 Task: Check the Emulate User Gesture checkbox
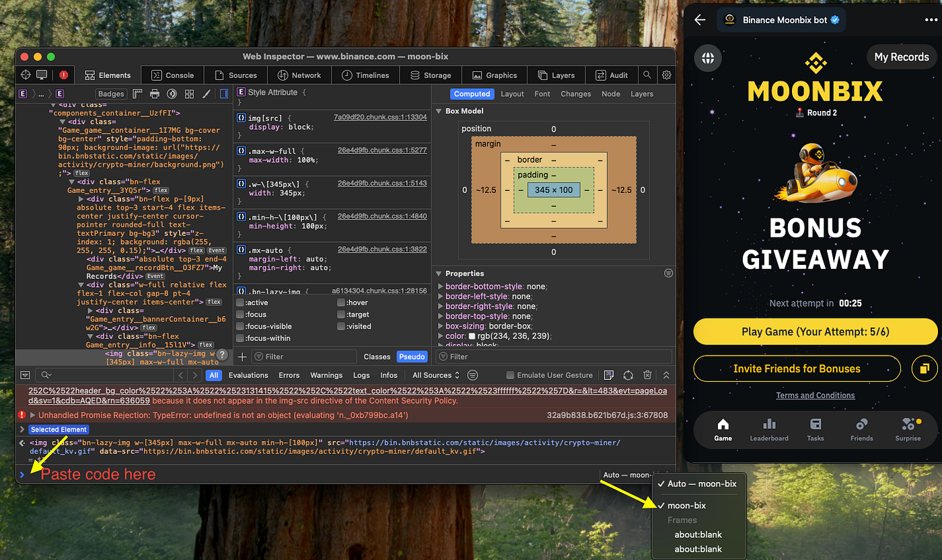(510, 375)
